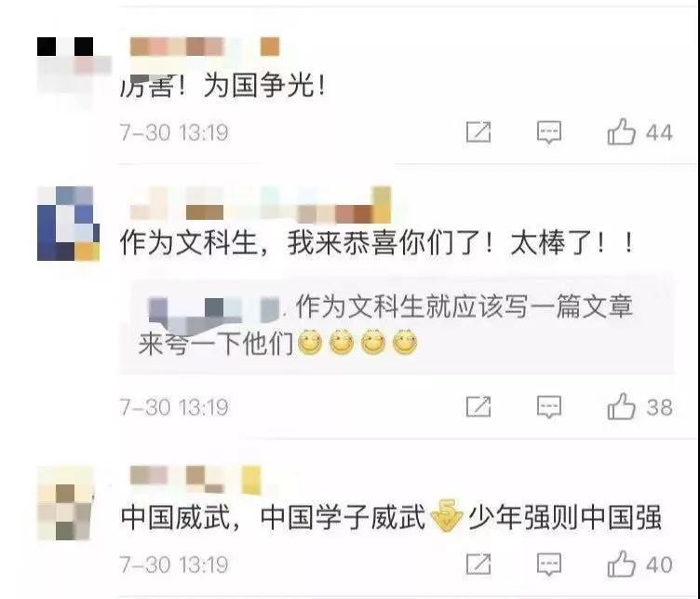Share the 中国威武 comment
Screen dimensions: 700x599
pos(478,565)
